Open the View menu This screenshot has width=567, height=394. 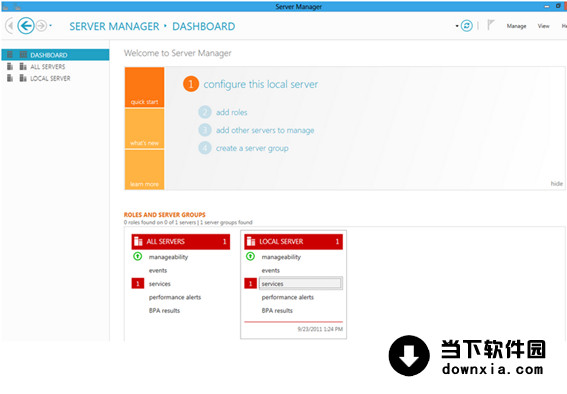(x=543, y=26)
